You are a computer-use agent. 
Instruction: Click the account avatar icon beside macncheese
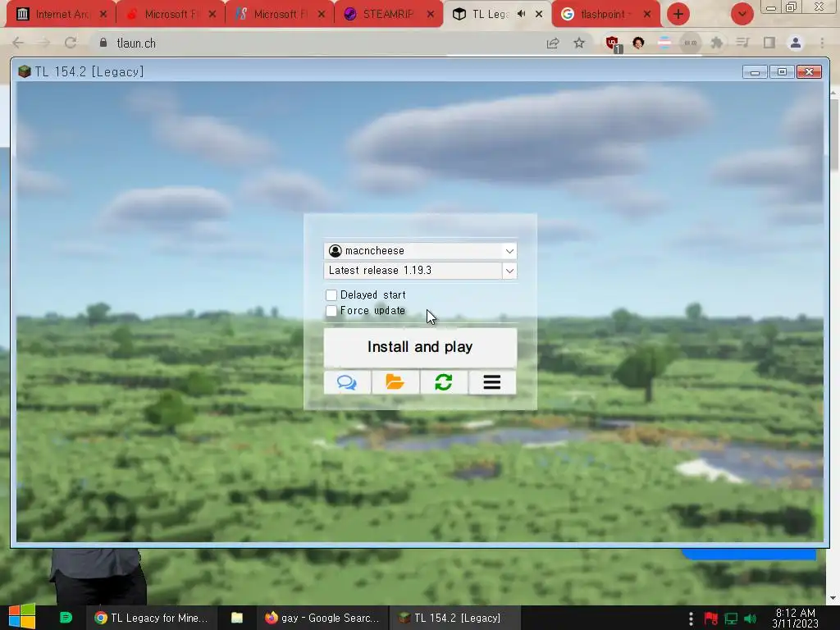tap(336, 251)
